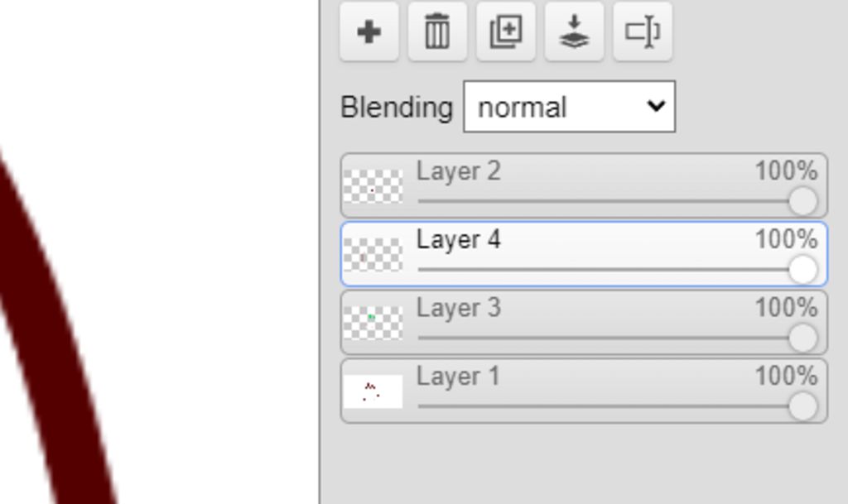Delete layer using trash icon

(x=437, y=32)
